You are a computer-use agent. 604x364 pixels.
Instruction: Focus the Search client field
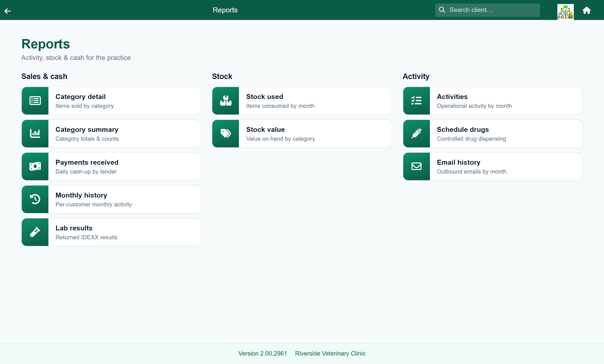click(x=487, y=10)
